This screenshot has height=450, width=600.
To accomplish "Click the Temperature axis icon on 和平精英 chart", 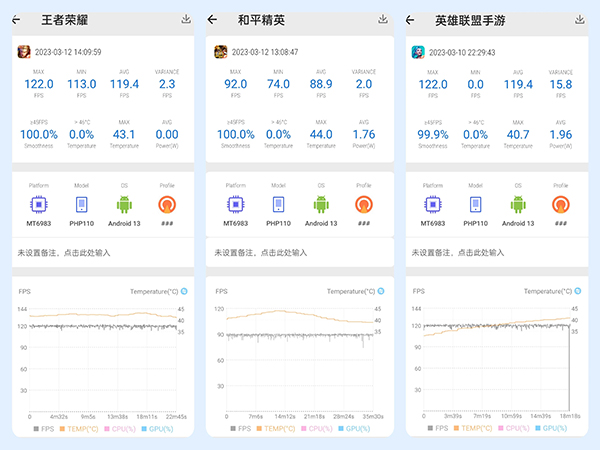I will click(x=380, y=291).
